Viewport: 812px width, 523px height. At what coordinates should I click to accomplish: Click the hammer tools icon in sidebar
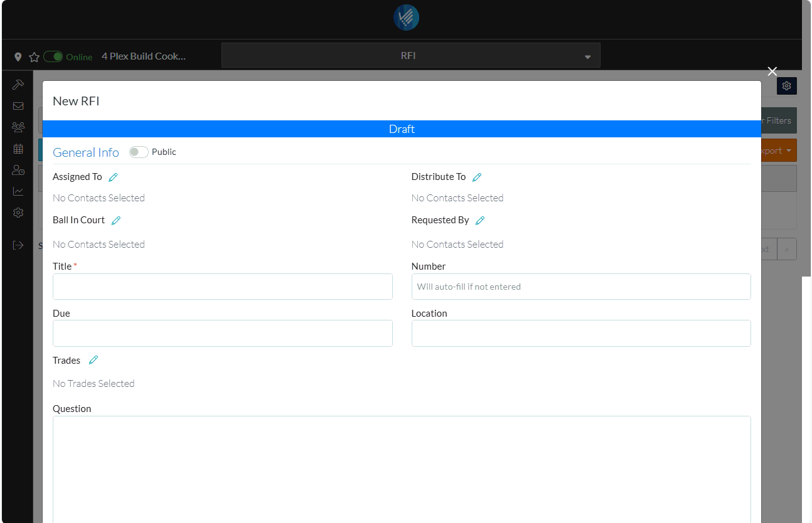click(18, 85)
